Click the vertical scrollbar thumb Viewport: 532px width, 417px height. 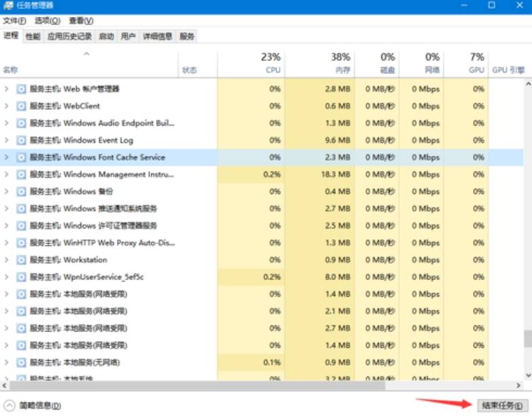[527, 338]
